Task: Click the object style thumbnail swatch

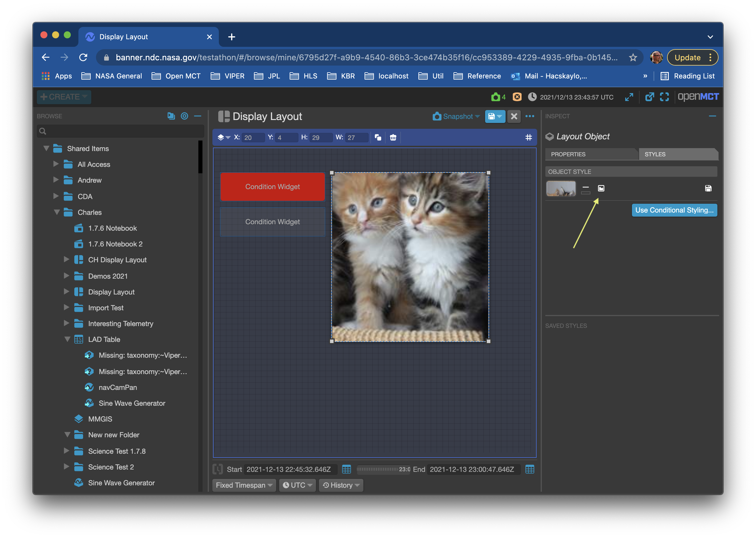Action: point(561,189)
